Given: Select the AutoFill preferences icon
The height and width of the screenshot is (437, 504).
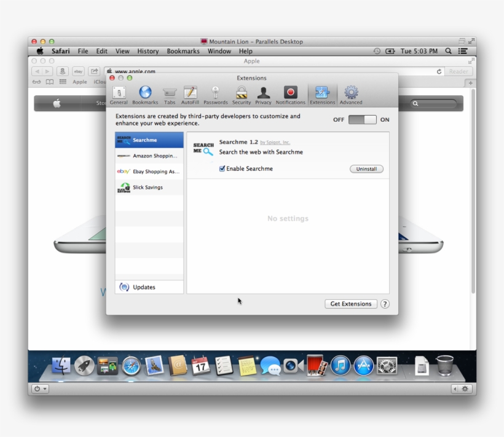Looking at the screenshot, I should 191,94.
